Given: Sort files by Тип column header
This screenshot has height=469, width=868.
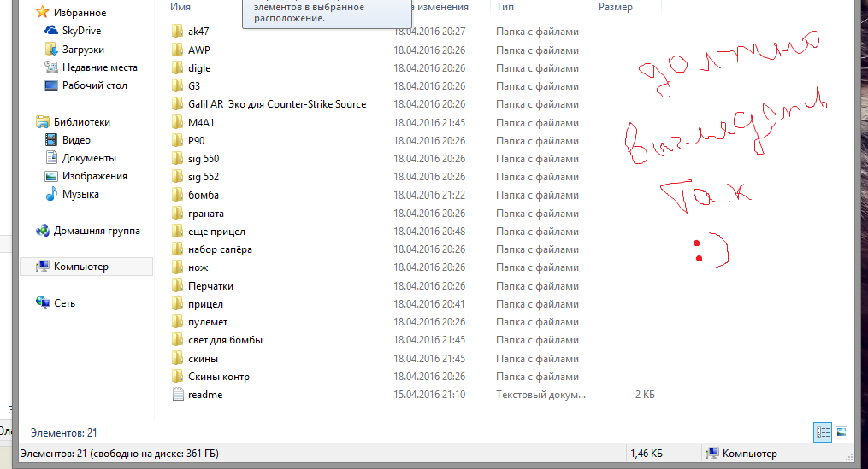Looking at the screenshot, I should [x=505, y=7].
